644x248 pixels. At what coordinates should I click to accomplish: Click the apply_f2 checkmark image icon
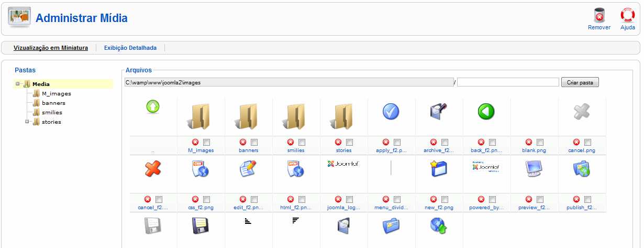(391, 111)
